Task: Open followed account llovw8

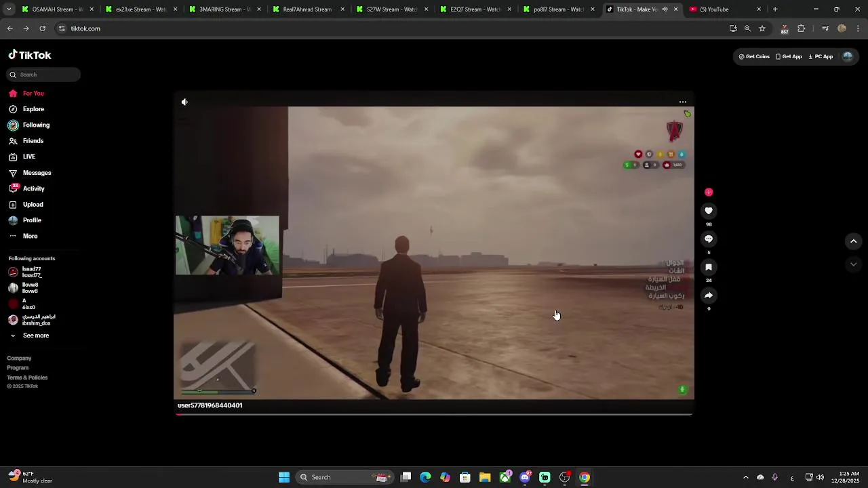Action: pos(24,288)
